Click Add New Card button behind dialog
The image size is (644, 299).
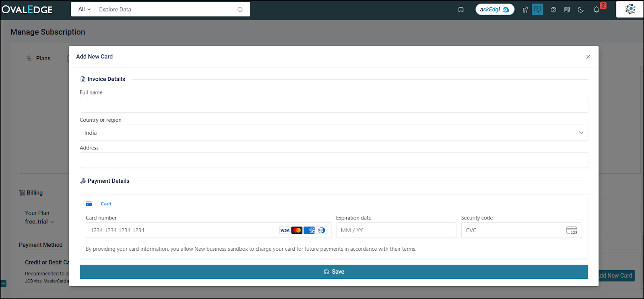click(617, 276)
